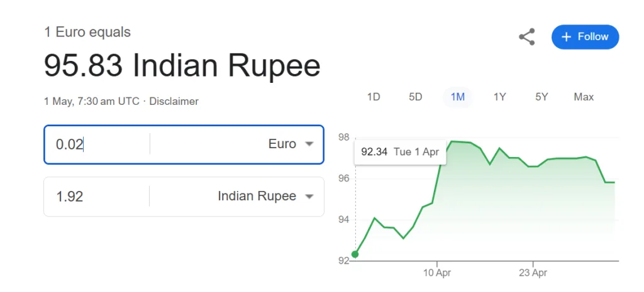Screen dimensions: 644x292
Task: Follow this currency pair
Action: (x=585, y=37)
